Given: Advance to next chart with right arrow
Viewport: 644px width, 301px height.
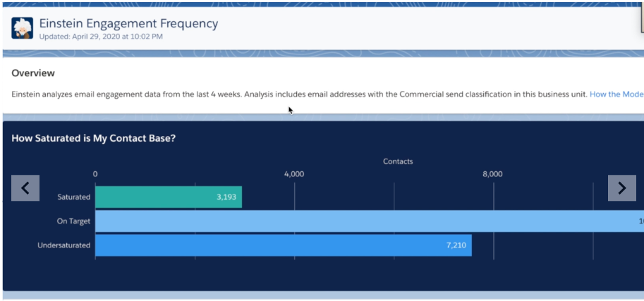Looking at the screenshot, I should coord(622,188).
